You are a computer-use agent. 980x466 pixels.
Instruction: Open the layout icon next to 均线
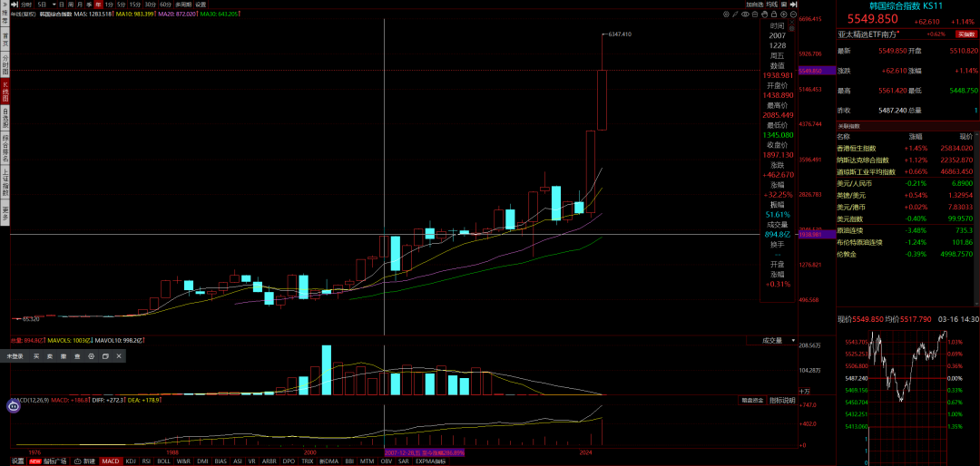pyautogui.click(x=784, y=5)
